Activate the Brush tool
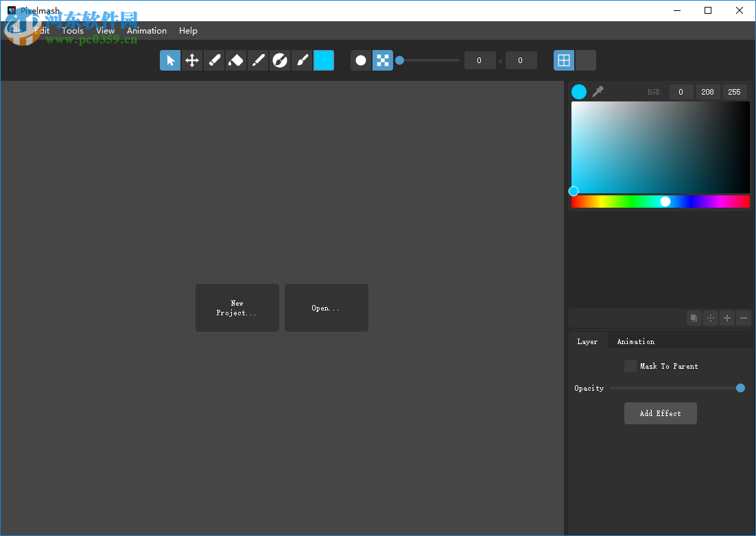 coord(302,60)
